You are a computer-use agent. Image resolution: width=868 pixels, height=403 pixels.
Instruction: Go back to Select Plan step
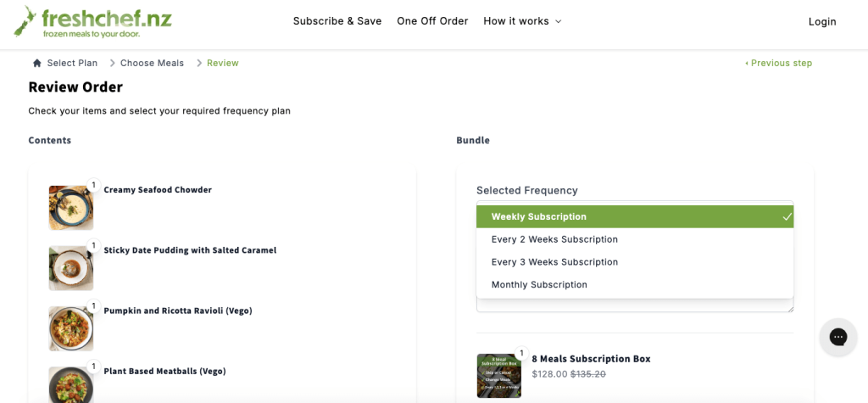pos(72,63)
